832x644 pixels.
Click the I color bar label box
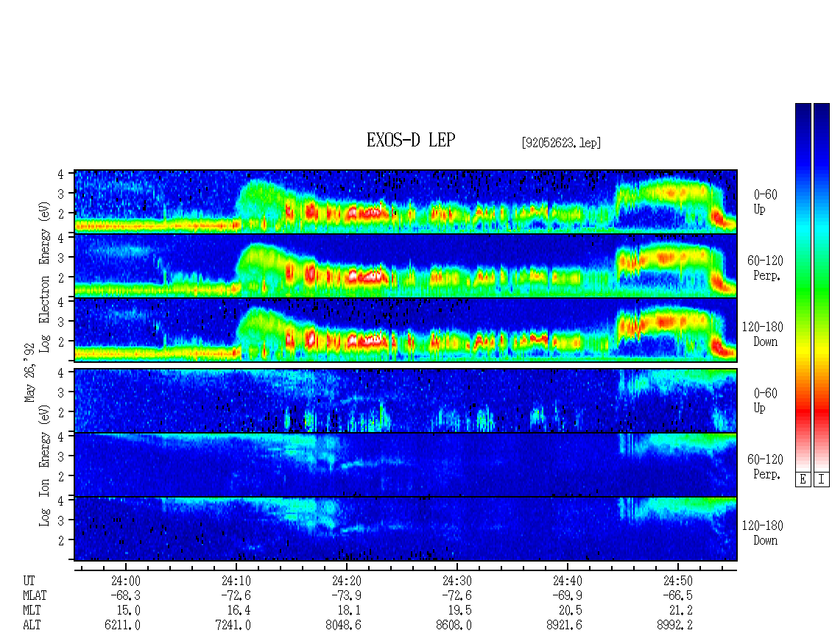(x=822, y=480)
